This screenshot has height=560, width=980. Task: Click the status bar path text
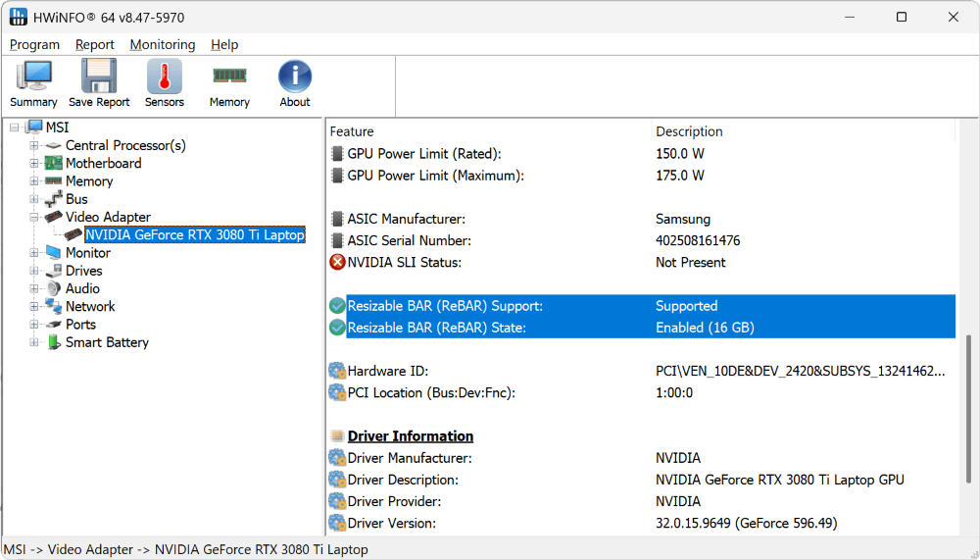tap(185, 550)
